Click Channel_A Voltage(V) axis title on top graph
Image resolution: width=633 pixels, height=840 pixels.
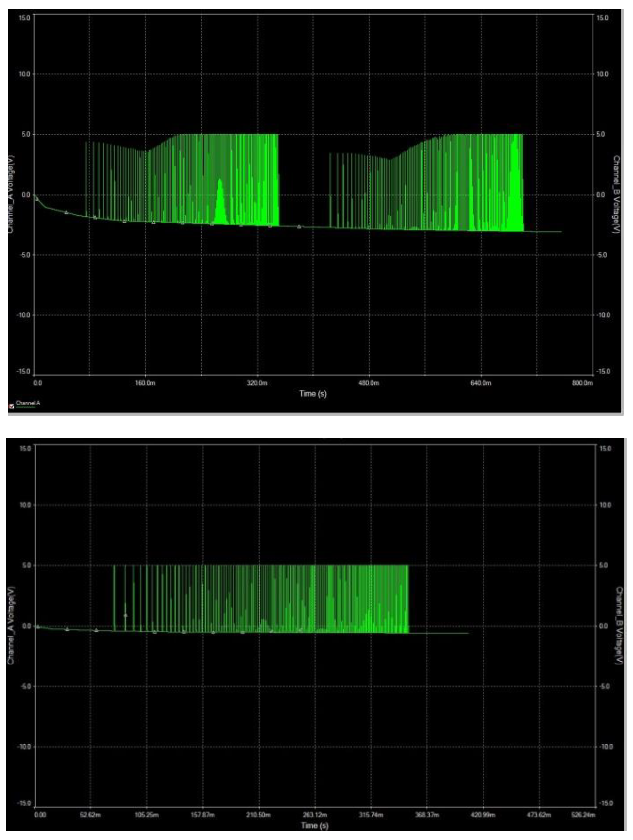point(11,194)
